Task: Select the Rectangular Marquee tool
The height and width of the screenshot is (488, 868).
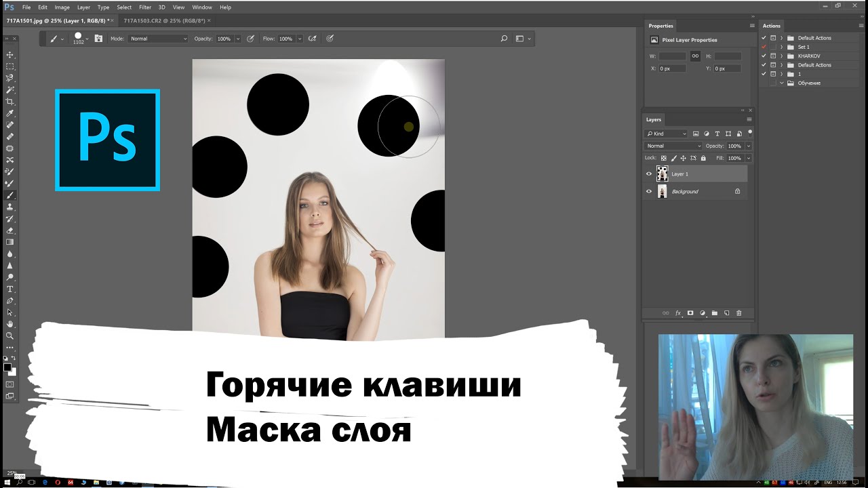Action: (9, 66)
